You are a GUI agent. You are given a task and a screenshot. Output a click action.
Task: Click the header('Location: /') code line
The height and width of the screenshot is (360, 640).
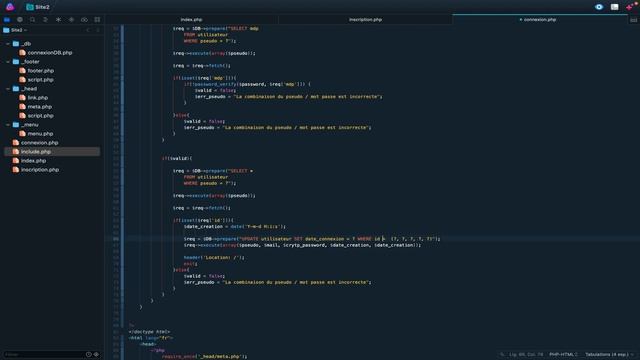click(214, 258)
